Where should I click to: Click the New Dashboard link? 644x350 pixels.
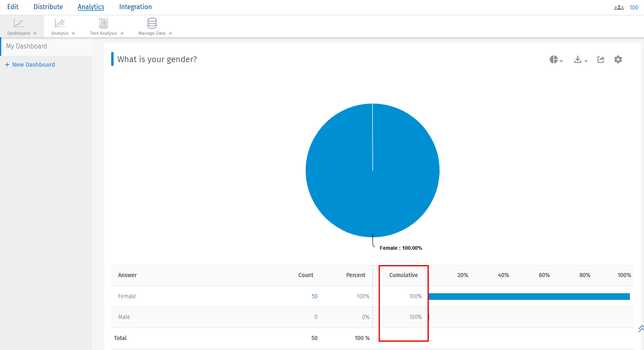tap(30, 65)
